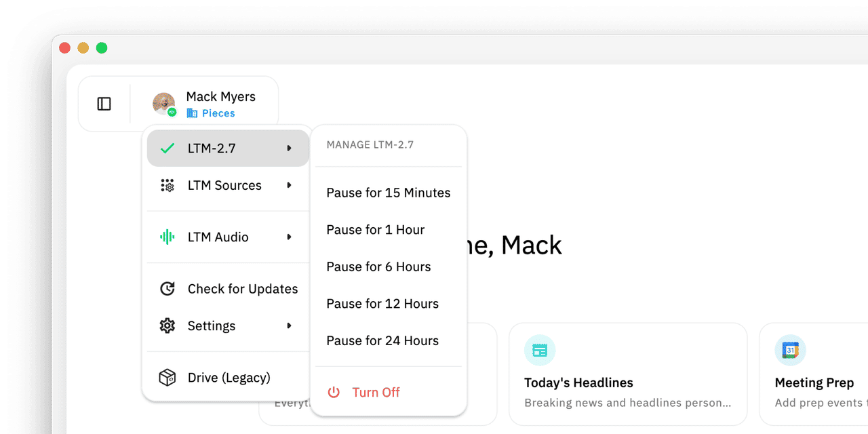
Task: Click Today's Headlines newspaper icon
Action: tap(540, 351)
